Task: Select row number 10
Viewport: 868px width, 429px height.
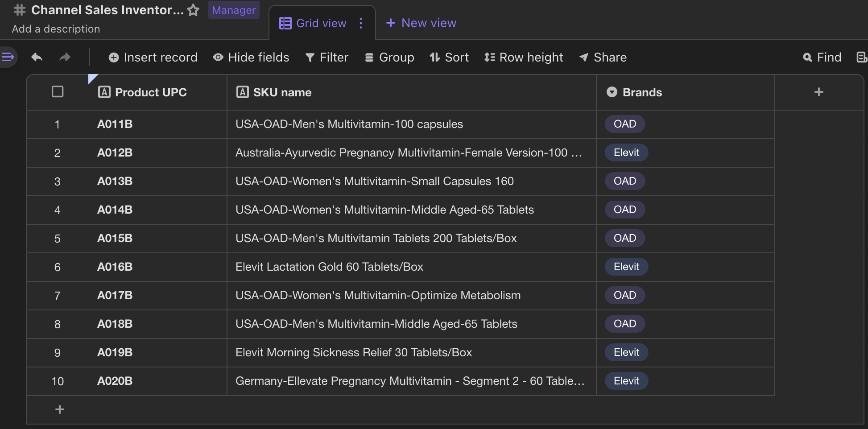Action: [58, 381]
